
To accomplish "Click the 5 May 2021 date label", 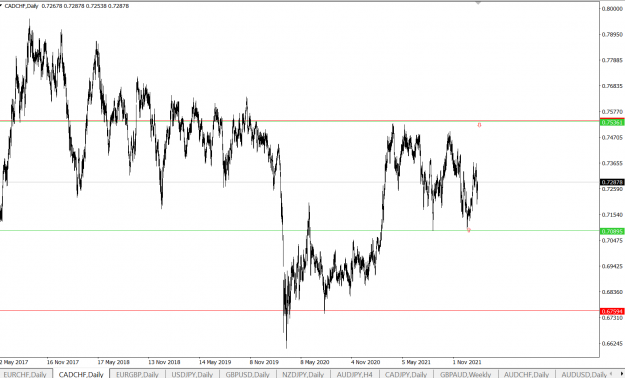I will click(x=416, y=362).
